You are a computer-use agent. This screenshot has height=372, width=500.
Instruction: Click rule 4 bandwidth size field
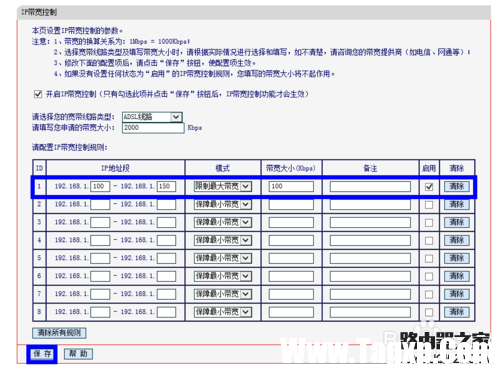pyautogui.click(x=291, y=240)
